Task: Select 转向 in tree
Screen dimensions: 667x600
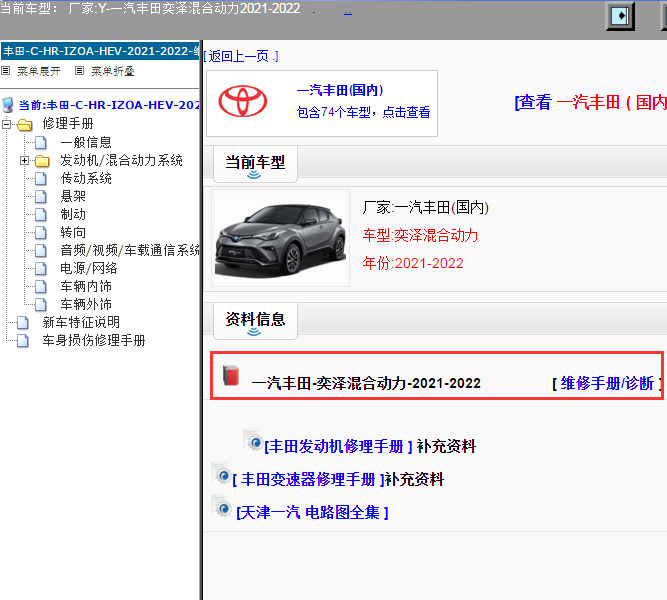Action: [73, 232]
